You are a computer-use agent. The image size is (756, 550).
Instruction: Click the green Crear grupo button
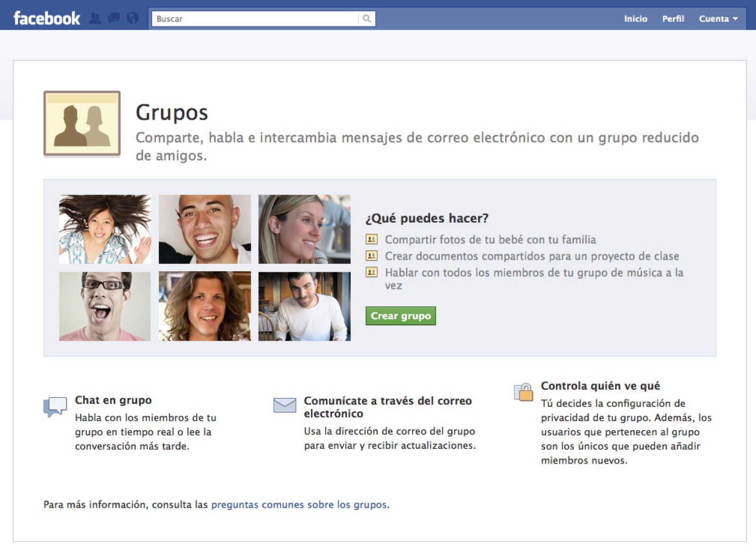pyautogui.click(x=401, y=316)
